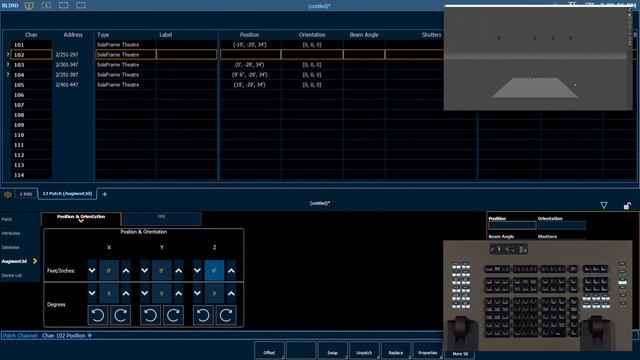Increase the Y Feet/Inches position value

179,270
